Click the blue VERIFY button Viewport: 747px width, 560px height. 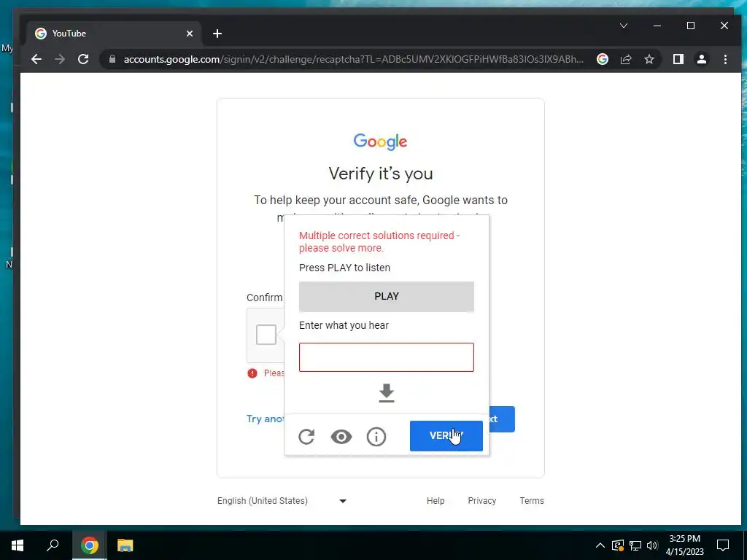tap(446, 436)
